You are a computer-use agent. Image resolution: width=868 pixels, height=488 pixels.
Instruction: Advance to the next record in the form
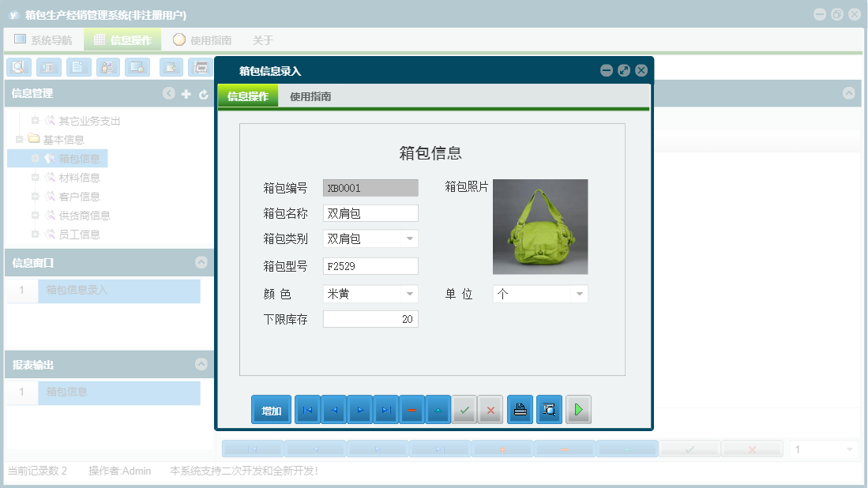pos(359,409)
